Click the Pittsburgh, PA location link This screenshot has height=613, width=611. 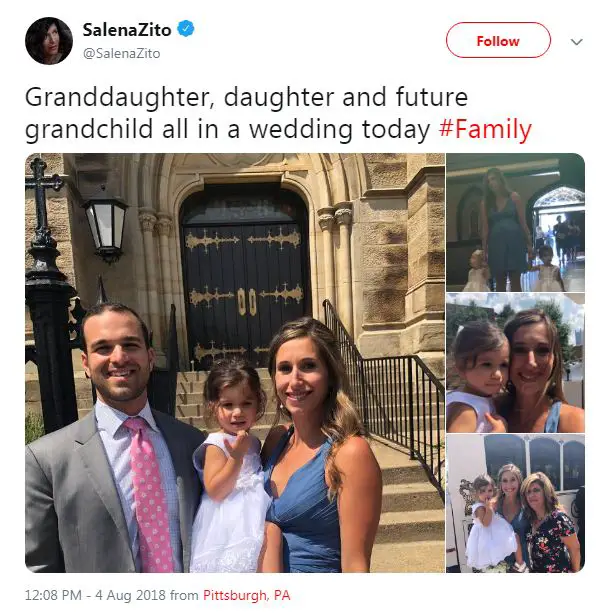[x=247, y=595]
